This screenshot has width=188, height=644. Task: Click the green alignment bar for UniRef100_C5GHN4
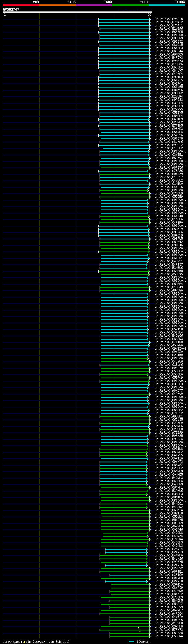coord(130,636)
